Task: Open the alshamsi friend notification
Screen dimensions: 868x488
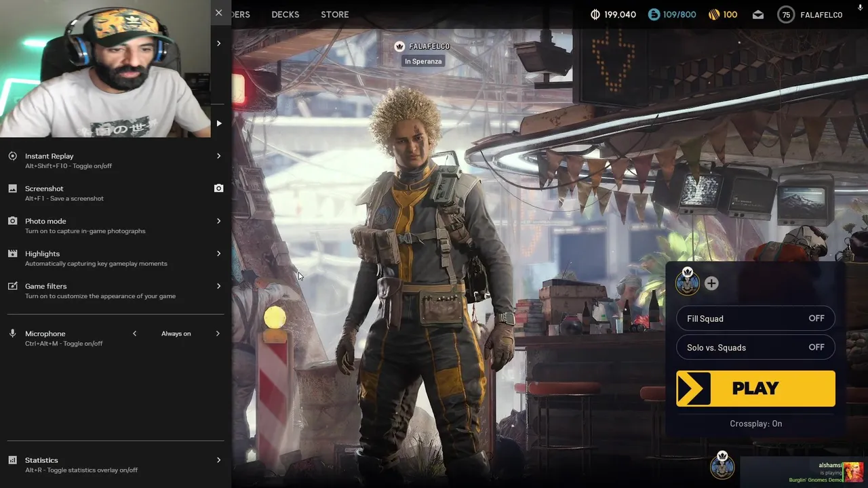Action: [x=804, y=472]
